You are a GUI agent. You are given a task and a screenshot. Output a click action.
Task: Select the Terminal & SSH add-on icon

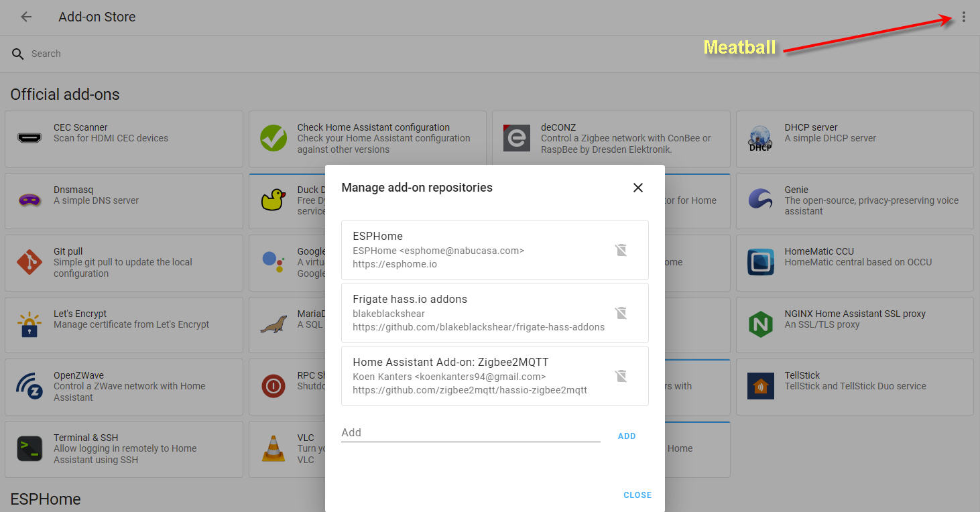pyautogui.click(x=28, y=449)
